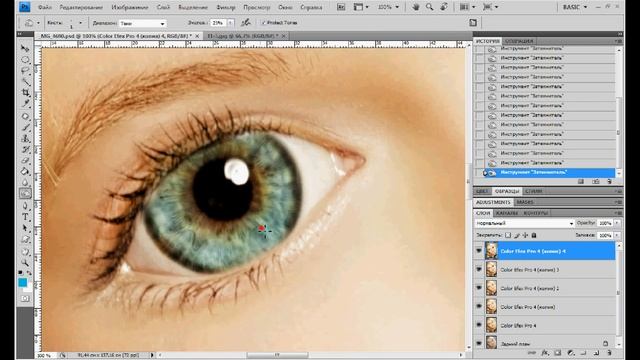Hide the Color Efex Pro 4 (копия) 4 layer
This screenshot has width=640, height=360.
click(x=479, y=251)
